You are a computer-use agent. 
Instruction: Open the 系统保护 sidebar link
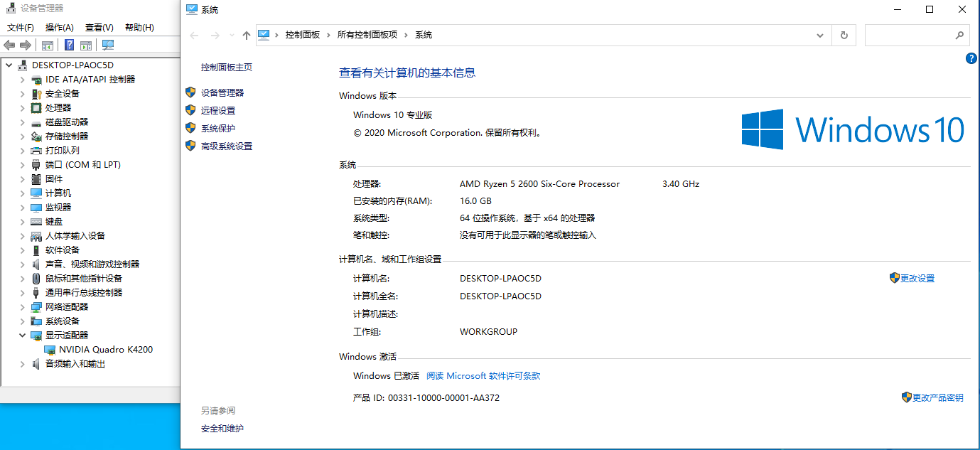pos(218,128)
